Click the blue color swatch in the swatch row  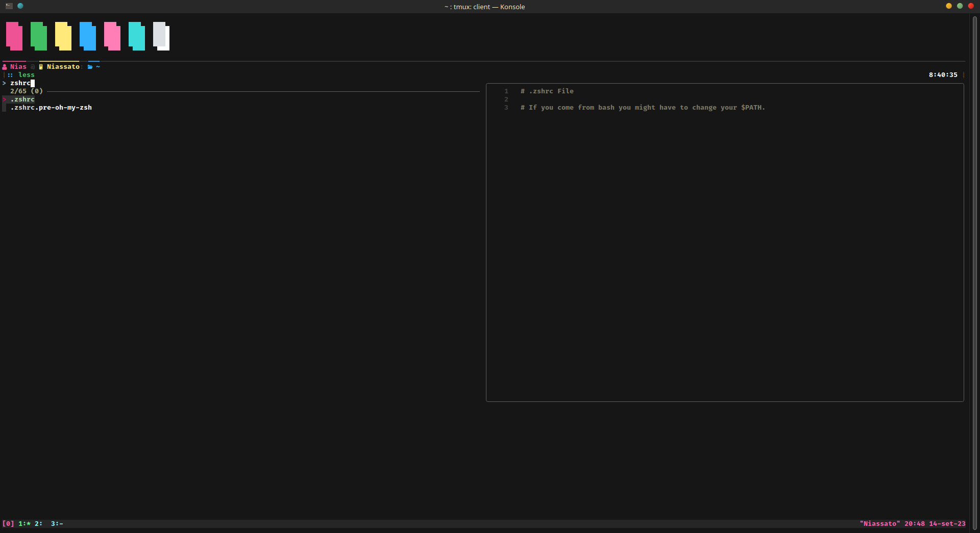pos(86,36)
